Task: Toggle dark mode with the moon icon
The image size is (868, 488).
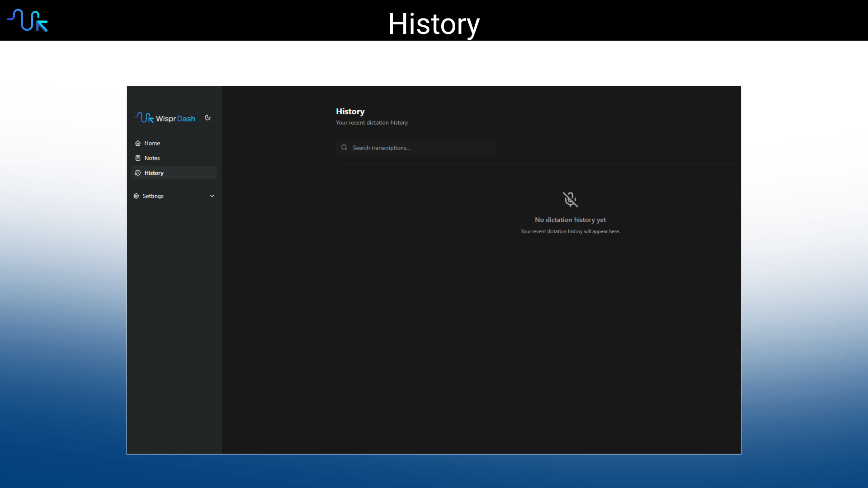Action: pos(208,117)
